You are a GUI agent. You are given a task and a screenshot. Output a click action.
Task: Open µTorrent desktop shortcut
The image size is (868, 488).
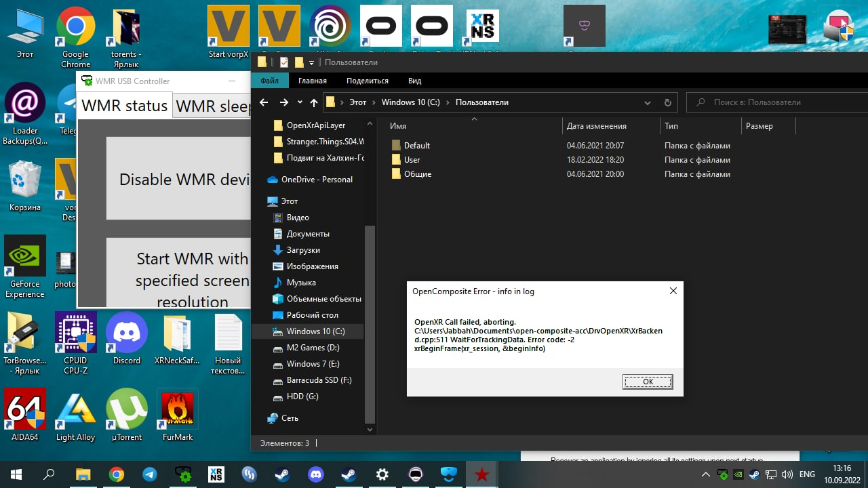pos(127,409)
